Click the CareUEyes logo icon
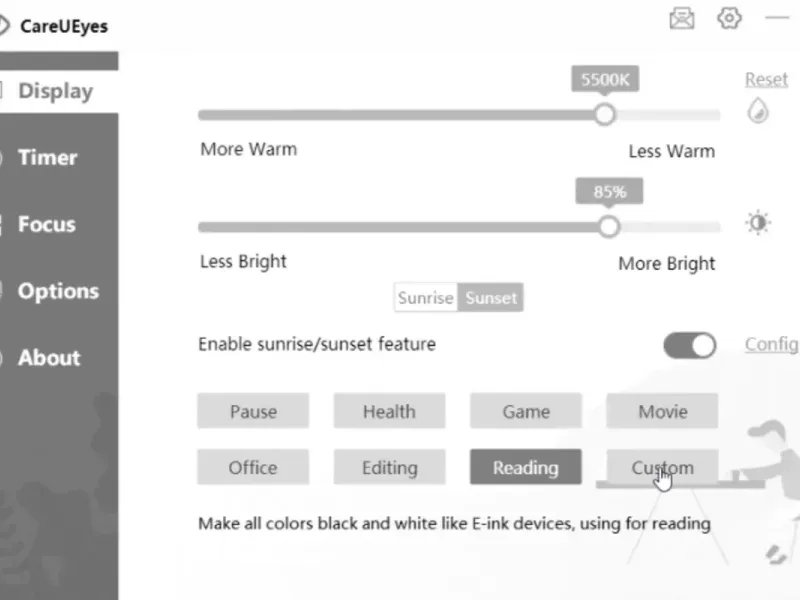Screen dimensions: 800x600 click(x=4, y=26)
